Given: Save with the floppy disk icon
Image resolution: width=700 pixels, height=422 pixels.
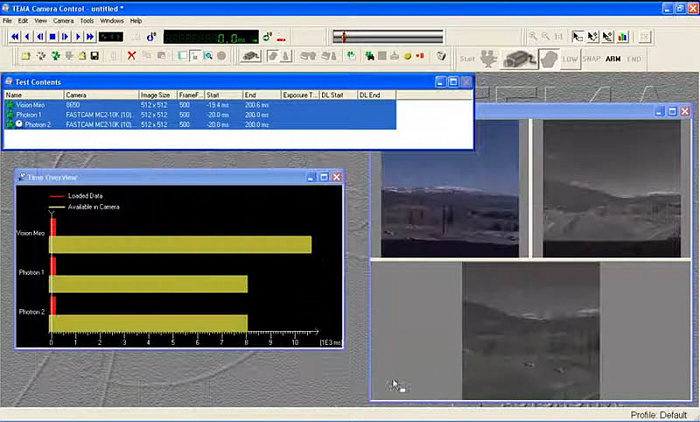Looking at the screenshot, I should (x=95, y=56).
